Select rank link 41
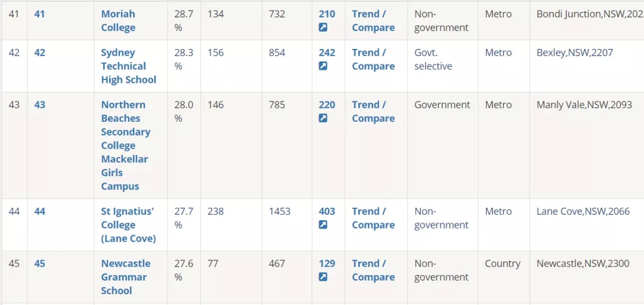Image resolution: width=644 pixels, height=305 pixels. (x=39, y=14)
